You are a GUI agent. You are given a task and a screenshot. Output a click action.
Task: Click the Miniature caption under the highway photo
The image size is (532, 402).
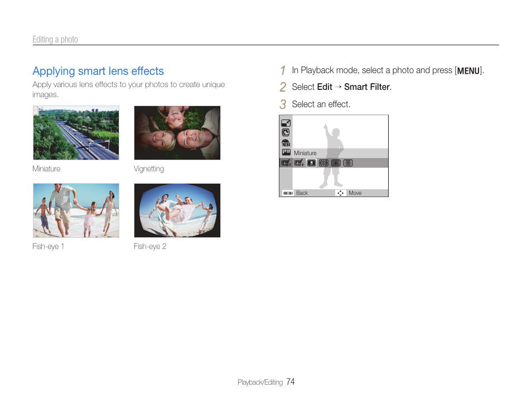point(46,169)
